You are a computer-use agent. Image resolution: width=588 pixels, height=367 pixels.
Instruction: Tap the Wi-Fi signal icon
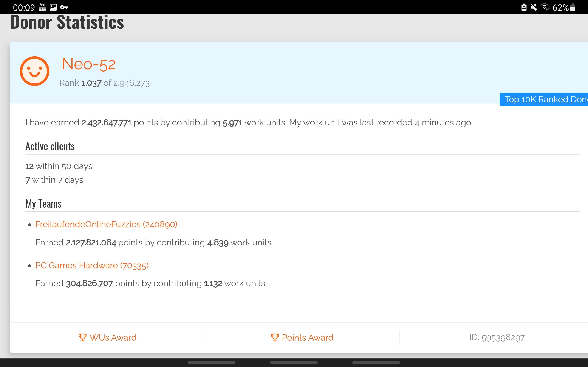(545, 7)
